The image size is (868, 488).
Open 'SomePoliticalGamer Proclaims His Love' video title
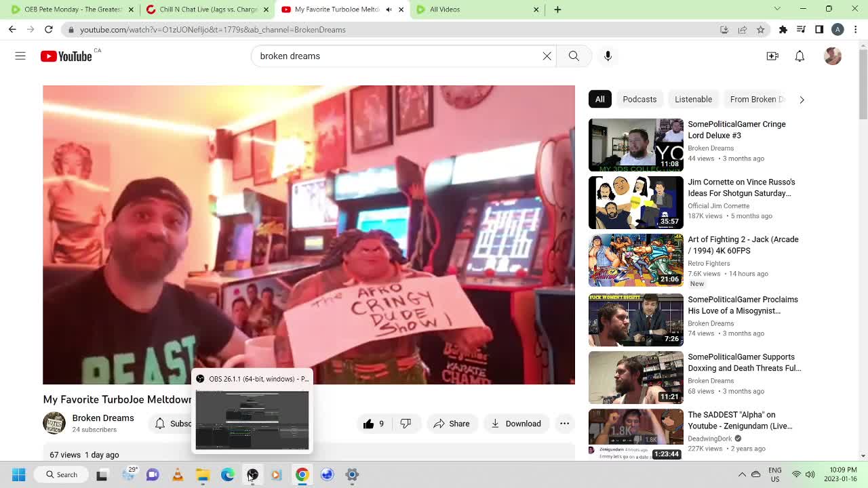click(x=743, y=305)
